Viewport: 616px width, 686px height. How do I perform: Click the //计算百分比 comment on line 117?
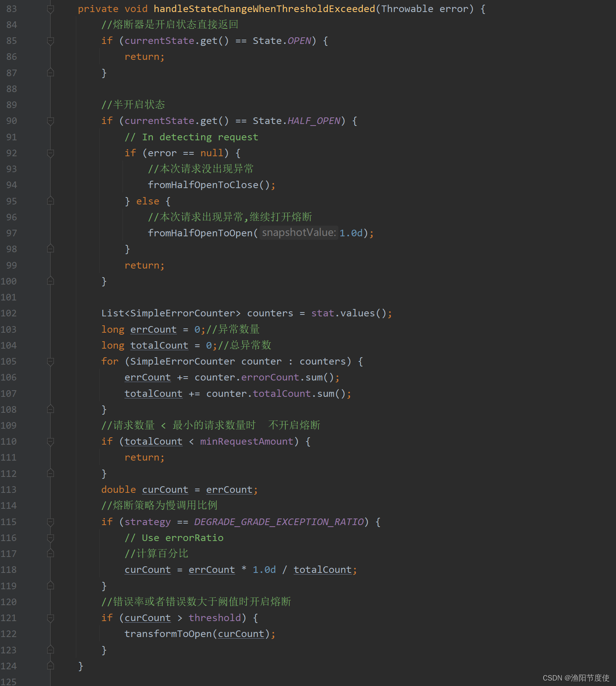click(x=156, y=553)
